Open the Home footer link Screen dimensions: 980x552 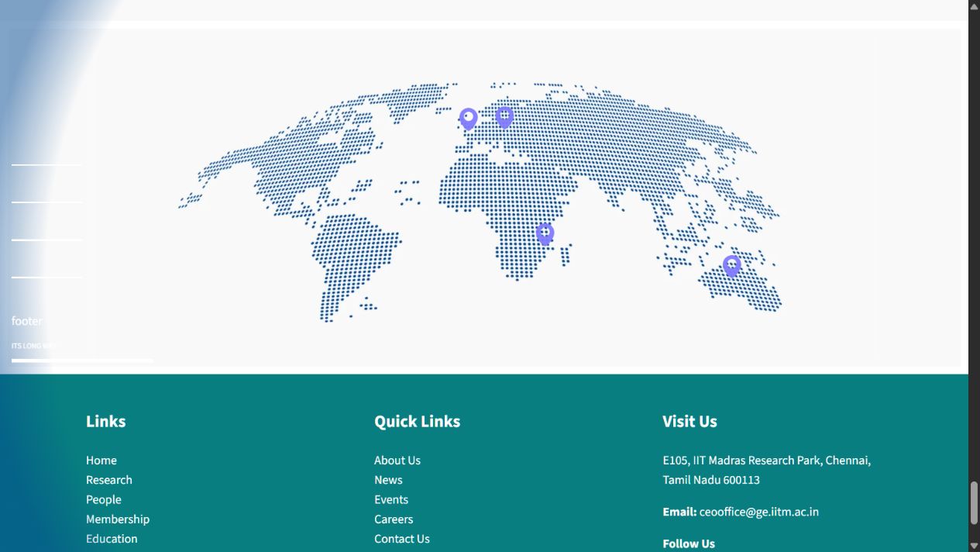[101, 461]
